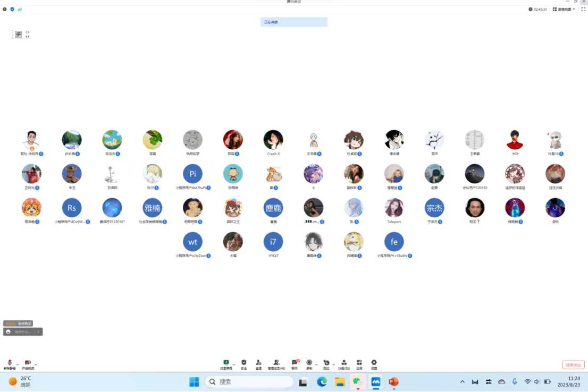Expand video options arrow beside camera
588x392 pixels.
(36, 364)
